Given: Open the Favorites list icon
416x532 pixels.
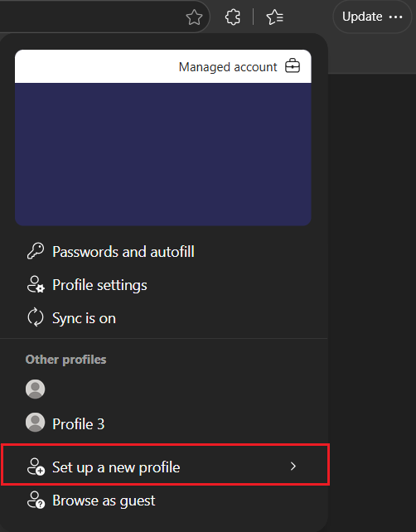Looking at the screenshot, I should 275,17.
